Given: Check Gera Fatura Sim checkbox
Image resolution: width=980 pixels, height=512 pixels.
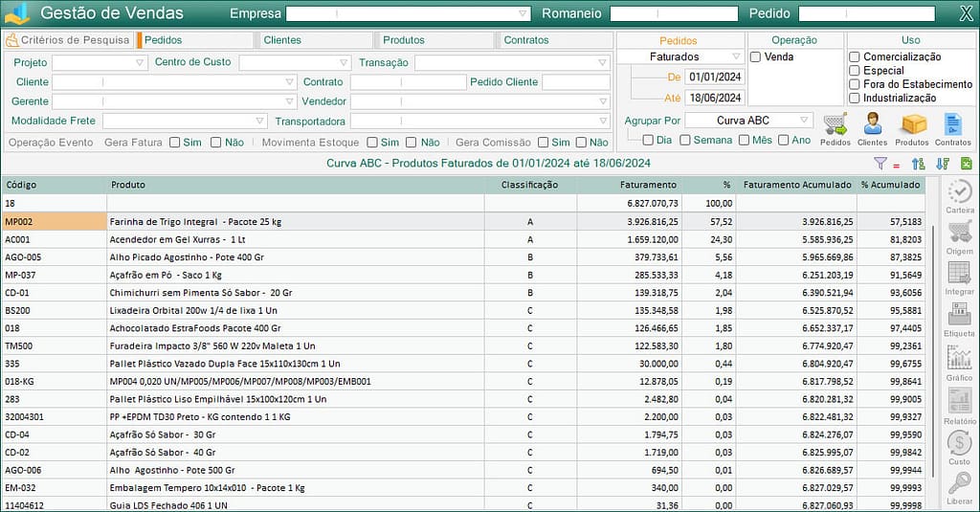Looking at the screenshot, I should pyautogui.click(x=175, y=143).
